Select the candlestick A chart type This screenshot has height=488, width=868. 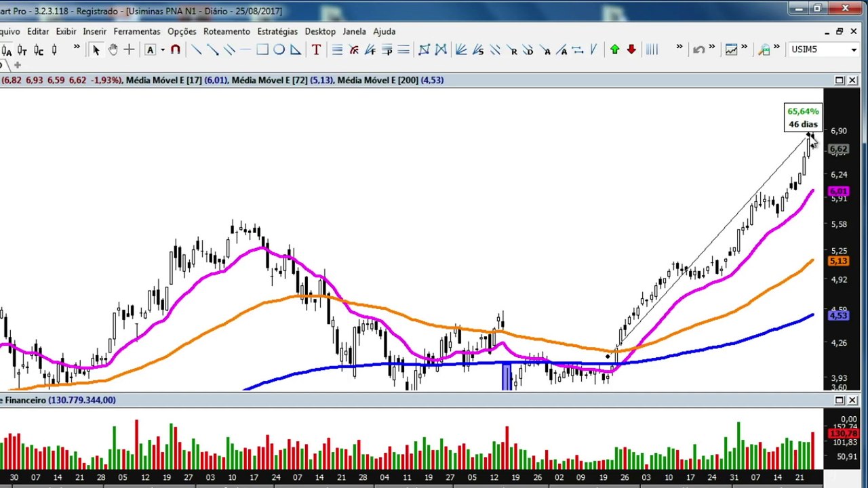[x=6, y=49]
